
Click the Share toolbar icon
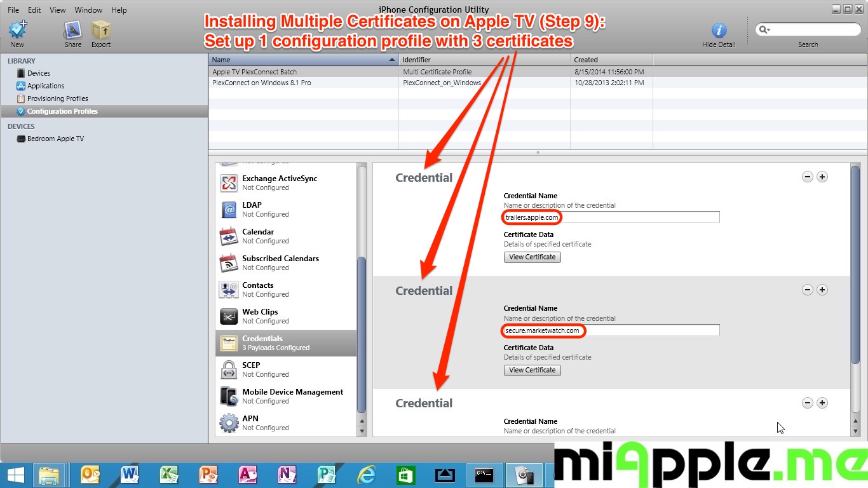pyautogui.click(x=73, y=30)
